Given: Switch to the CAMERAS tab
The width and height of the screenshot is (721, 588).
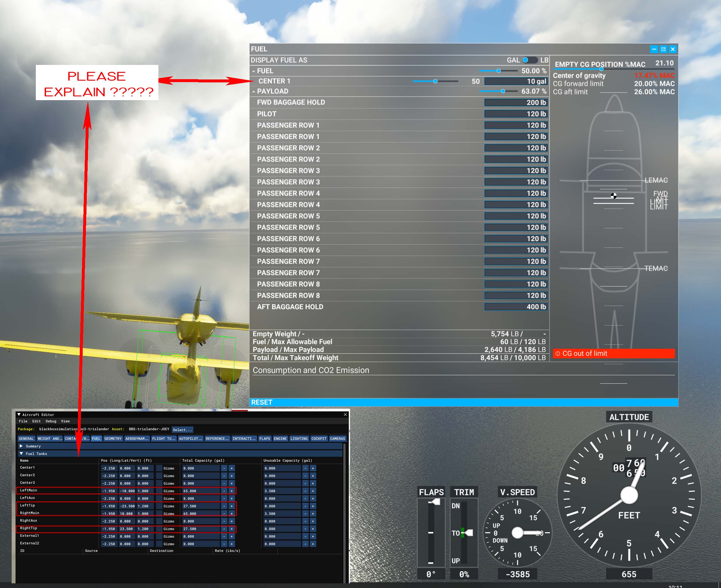Looking at the screenshot, I should click(337, 439).
